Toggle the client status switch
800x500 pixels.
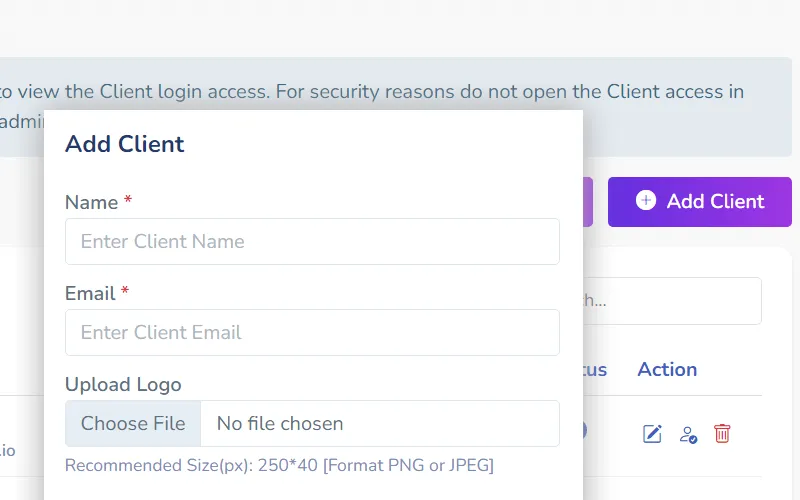585,430
